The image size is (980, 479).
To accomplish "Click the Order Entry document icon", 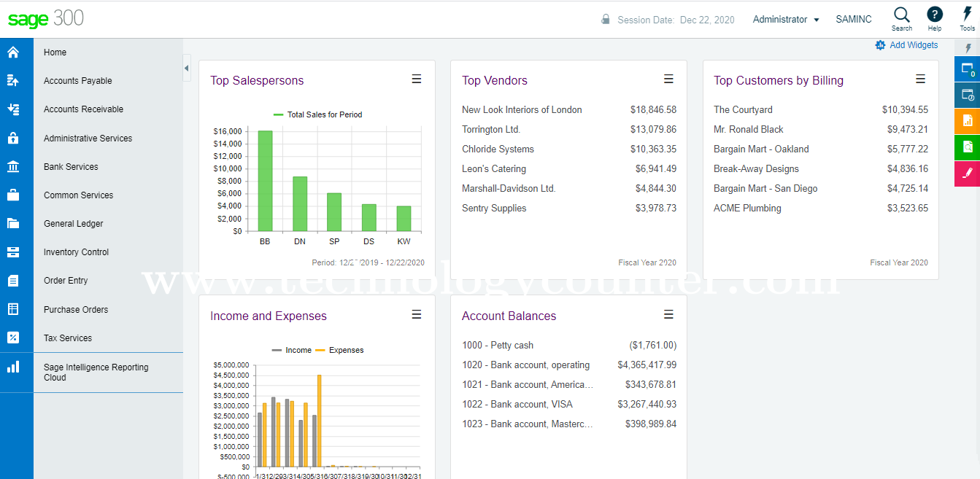I will 13,281.
